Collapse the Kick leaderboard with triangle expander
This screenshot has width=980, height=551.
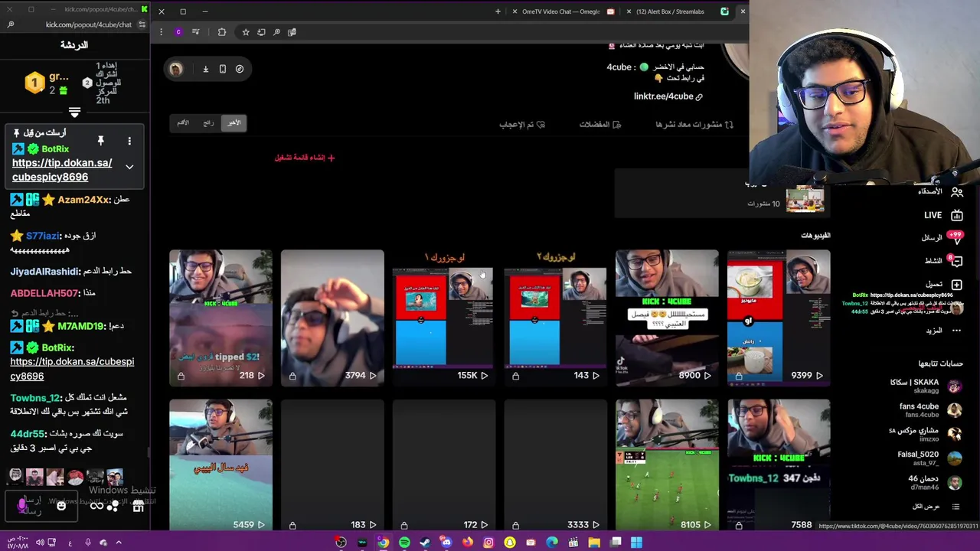point(74,112)
